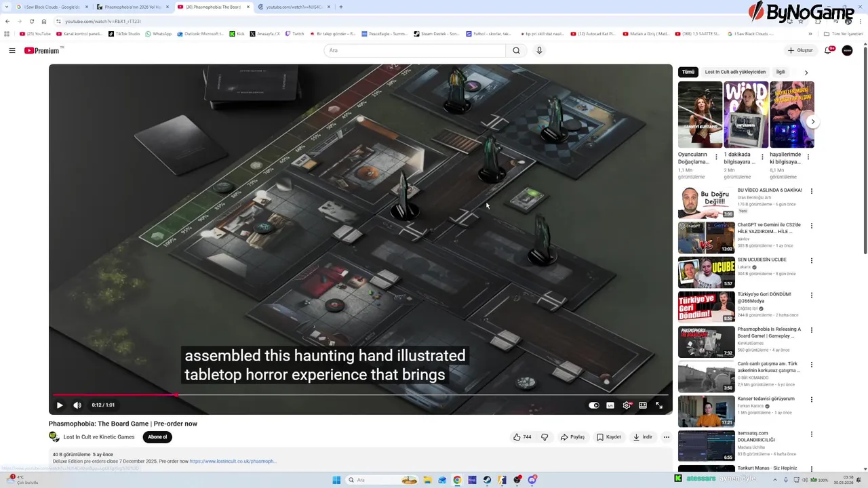Viewport: 868px width, 488px height.
Task: Open options for Türkiye'ye Geri DÖNDÜM video
Action: (x=811, y=296)
